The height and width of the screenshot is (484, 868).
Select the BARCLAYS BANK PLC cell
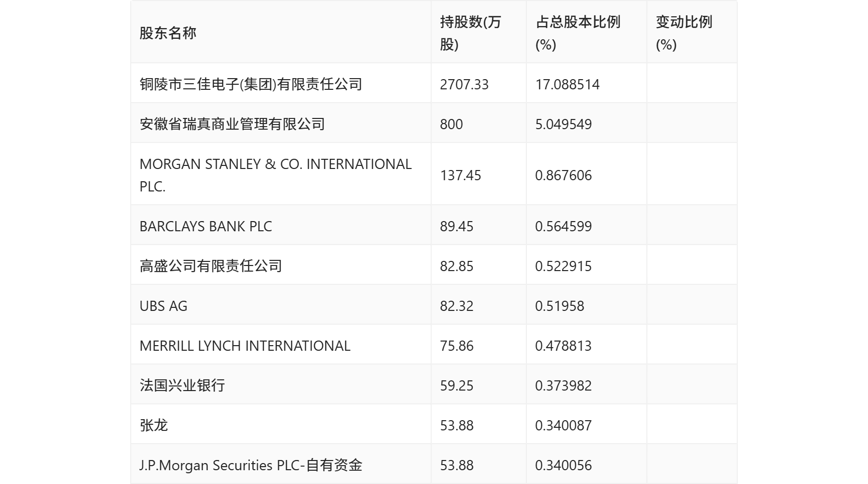coord(206,226)
